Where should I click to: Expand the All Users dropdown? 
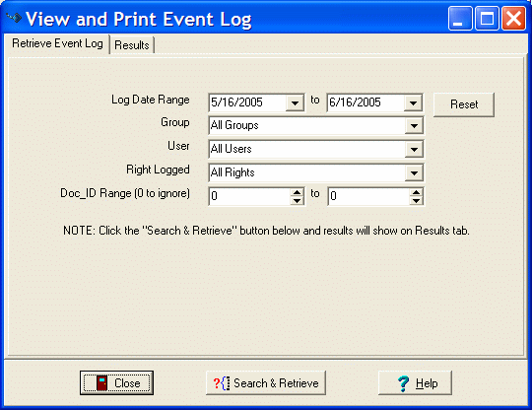click(x=414, y=150)
